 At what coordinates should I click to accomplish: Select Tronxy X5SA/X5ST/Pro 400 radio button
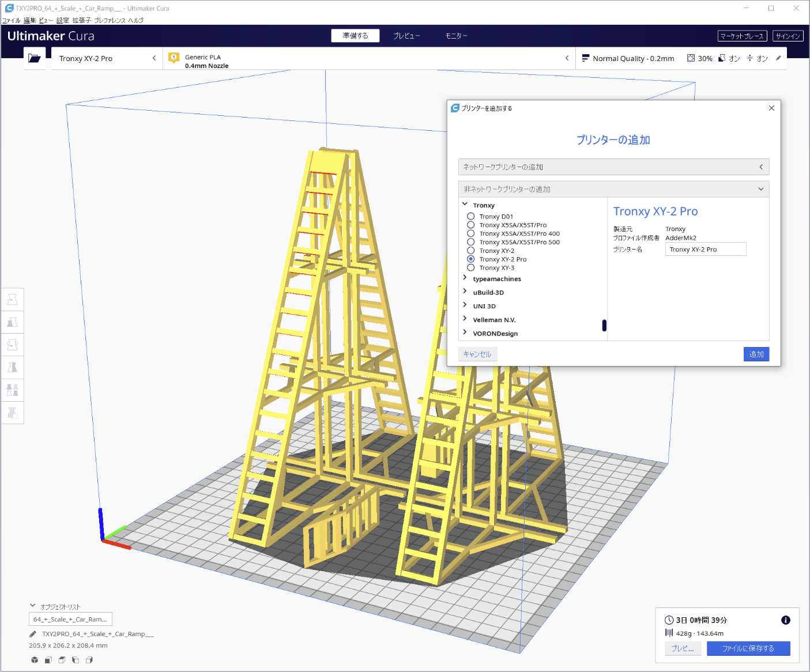pos(471,233)
